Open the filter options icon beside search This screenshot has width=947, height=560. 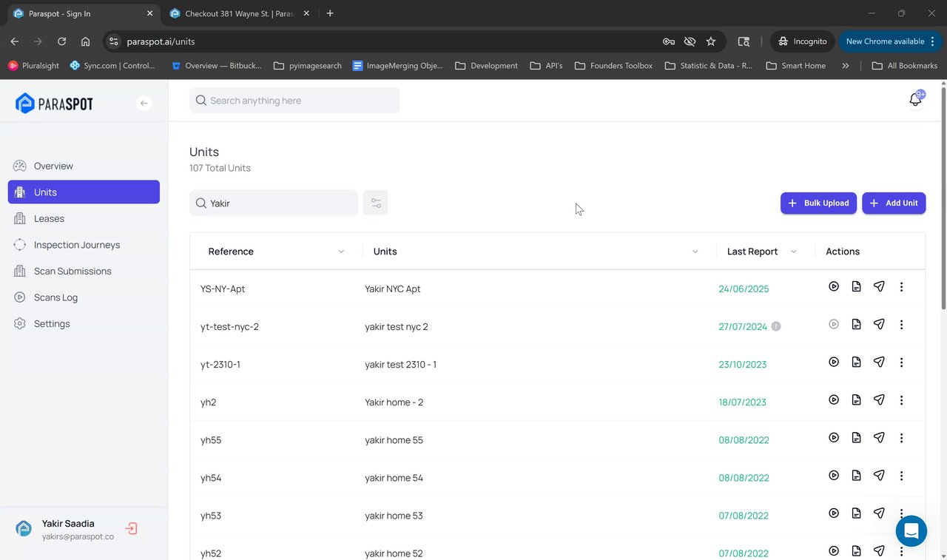376,203
